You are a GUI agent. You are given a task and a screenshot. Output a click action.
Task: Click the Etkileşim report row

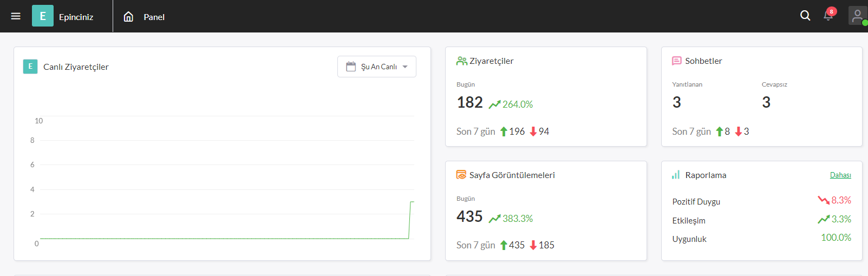tap(761, 220)
